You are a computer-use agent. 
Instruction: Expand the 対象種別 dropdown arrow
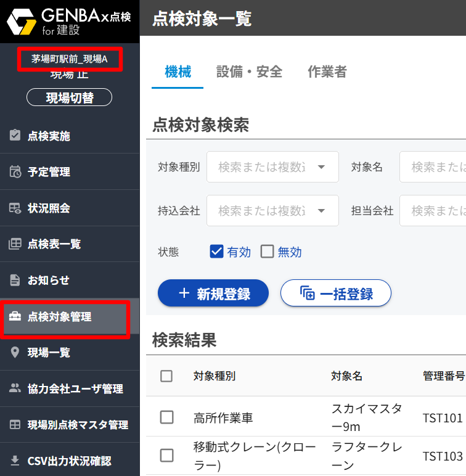(x=321, y=167)
